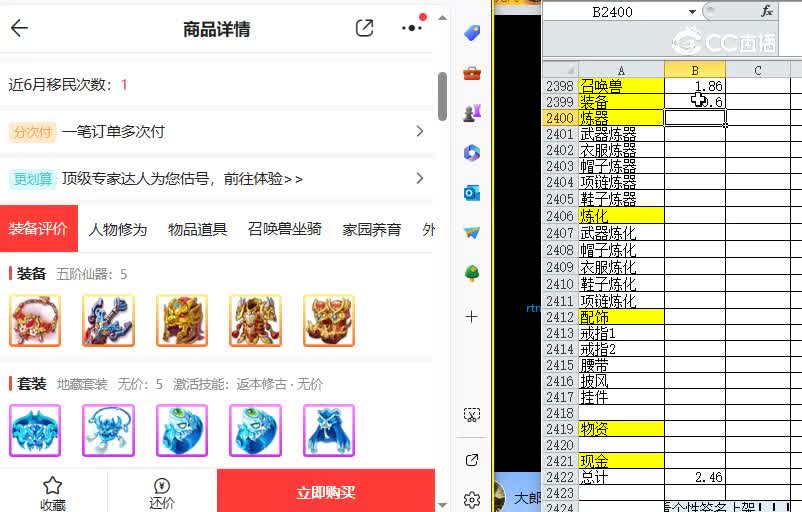Click cell containing 戒指1
The width and height of the screenshot is (802, 512).
point(621,333)
